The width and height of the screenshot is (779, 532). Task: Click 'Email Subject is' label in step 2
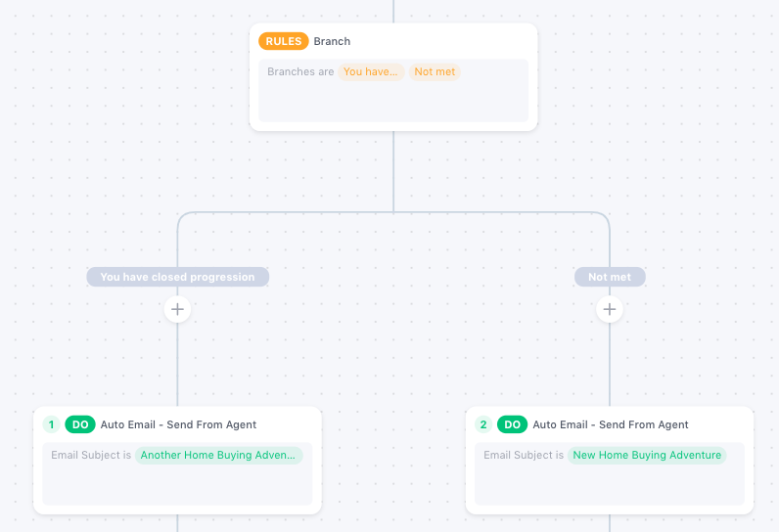point(524,455)
